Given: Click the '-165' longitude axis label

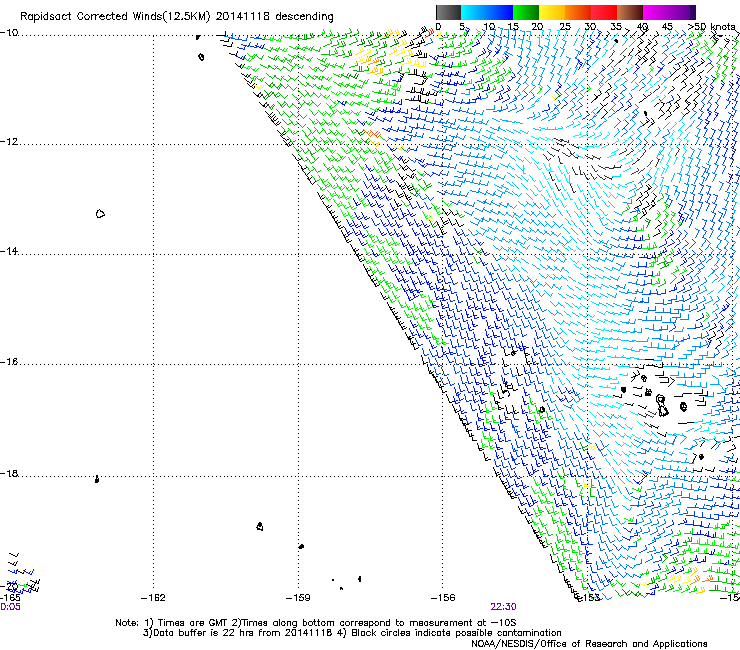Looking at the screenshot, I should [x=10, y=598].
